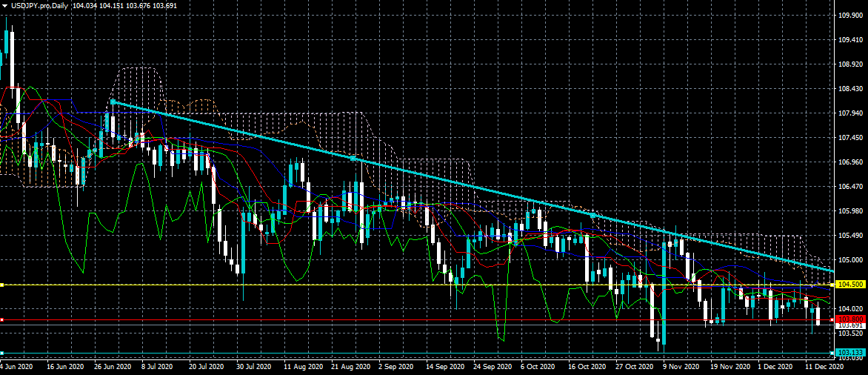Click the 21 Aug 2020 date label
This screenshot has height=375, width=868.
pyautogui.click(x=350, y=367)
